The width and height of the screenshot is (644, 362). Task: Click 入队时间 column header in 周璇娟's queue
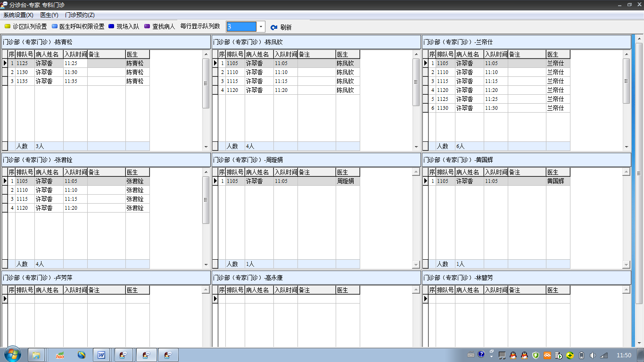click(x=285, y=172)
